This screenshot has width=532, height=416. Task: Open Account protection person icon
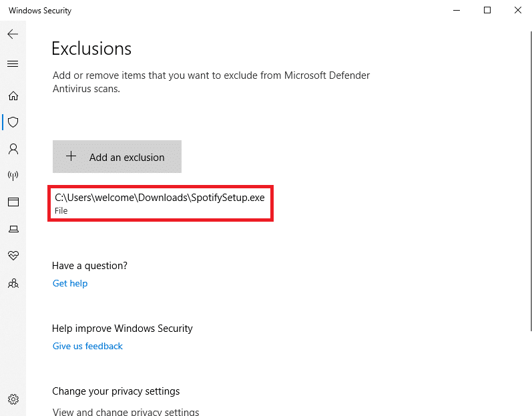[13, 149]
